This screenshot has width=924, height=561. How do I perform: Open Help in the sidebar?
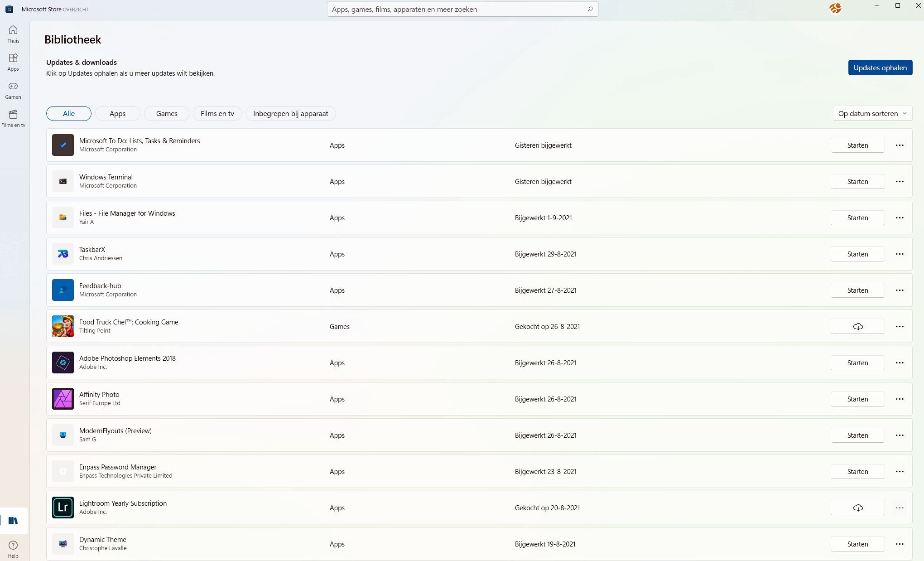click(13, 549)
